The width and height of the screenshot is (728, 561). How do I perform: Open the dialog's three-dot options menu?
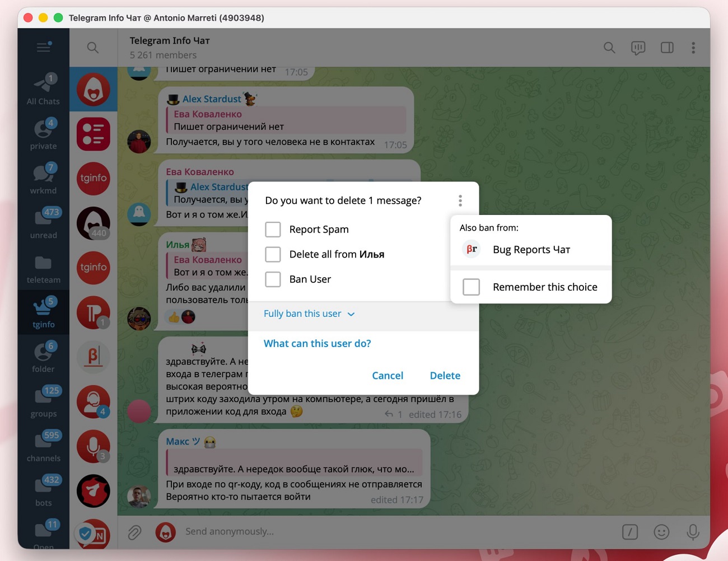tap(460, 200)
